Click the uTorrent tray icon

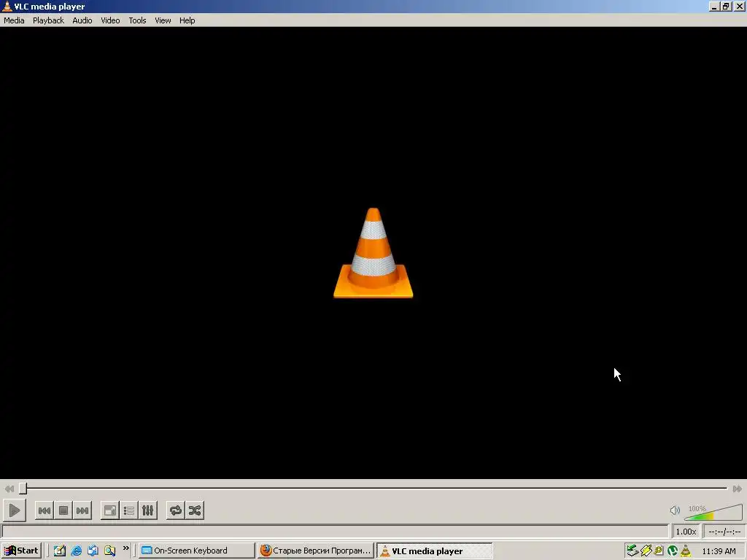672,551
